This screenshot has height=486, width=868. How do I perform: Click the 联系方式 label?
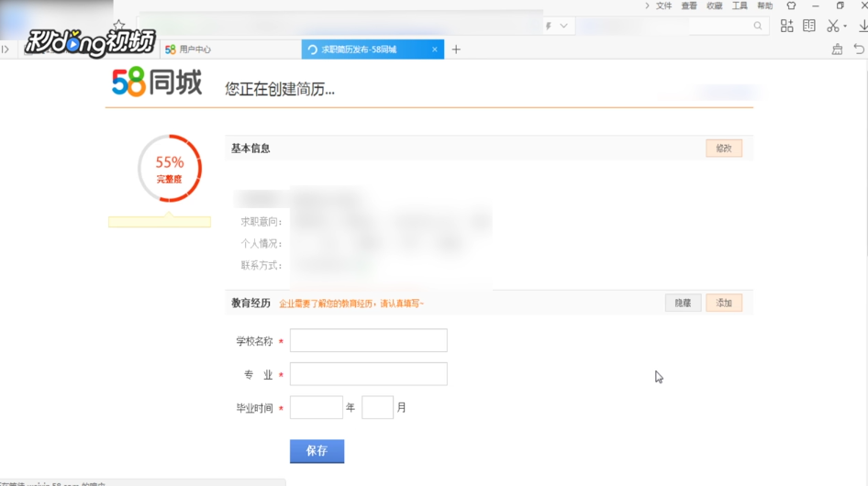[x=262, y=266]
